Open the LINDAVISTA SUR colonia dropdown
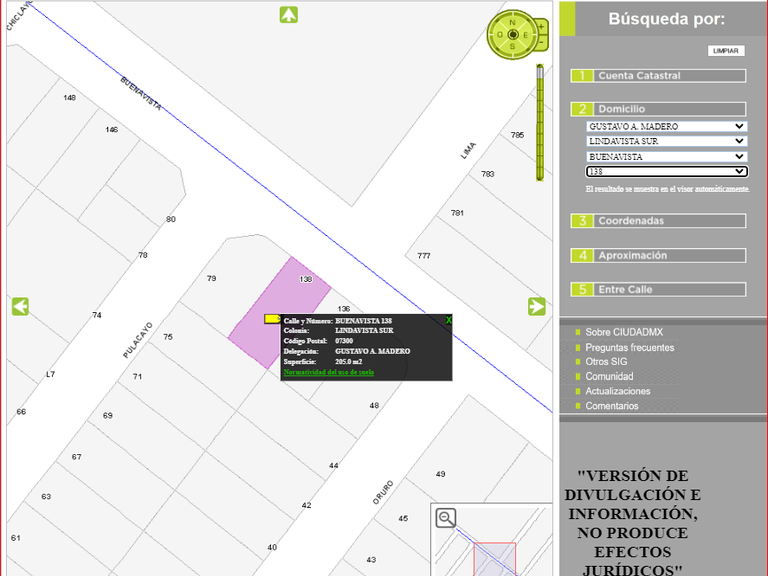The image size is (768, 576). 666,141
